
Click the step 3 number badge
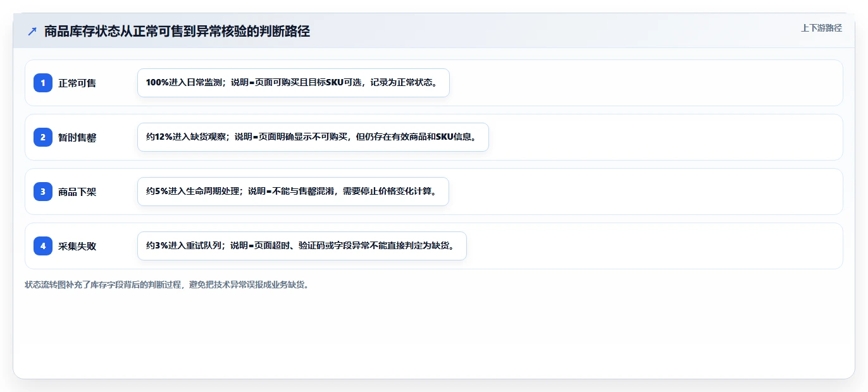coord(43,192)
